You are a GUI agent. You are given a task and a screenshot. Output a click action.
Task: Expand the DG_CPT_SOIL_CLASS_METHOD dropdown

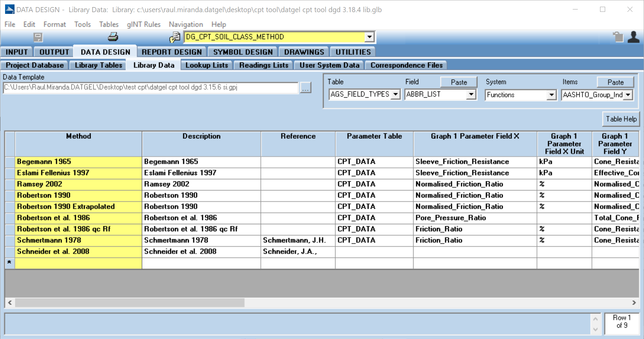coord(370,37)
